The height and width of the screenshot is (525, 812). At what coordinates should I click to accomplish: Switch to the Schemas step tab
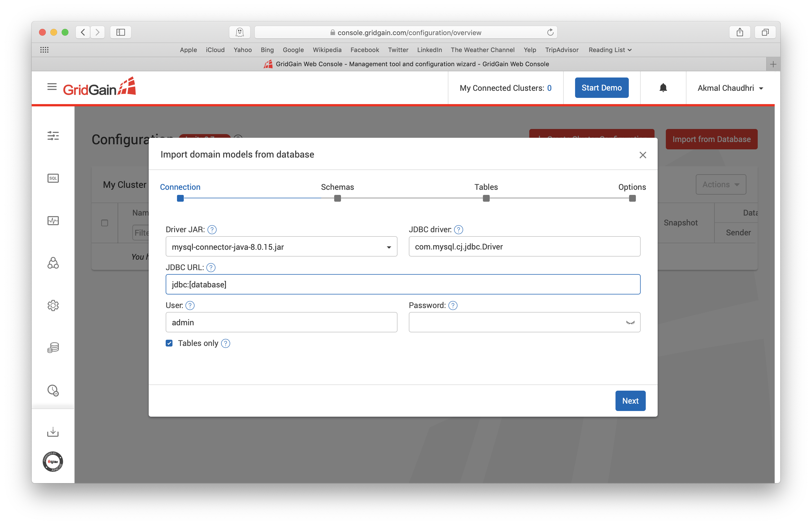point(337,187)
